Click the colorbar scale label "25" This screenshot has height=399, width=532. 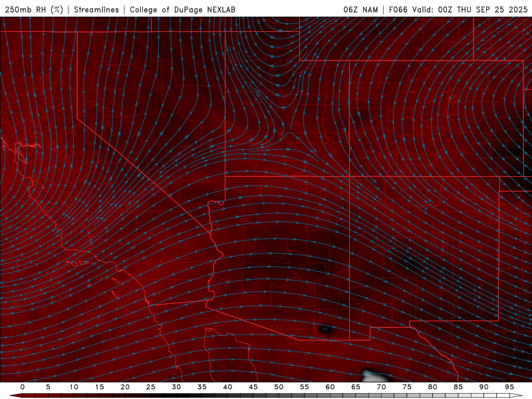(x=151, y=387)
